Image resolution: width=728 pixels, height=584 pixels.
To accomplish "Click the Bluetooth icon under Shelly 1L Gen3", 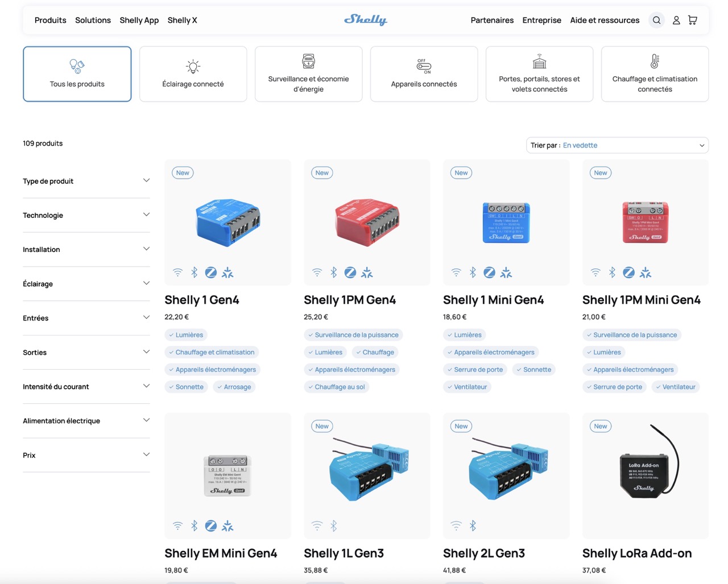I will tap(334, 525).
